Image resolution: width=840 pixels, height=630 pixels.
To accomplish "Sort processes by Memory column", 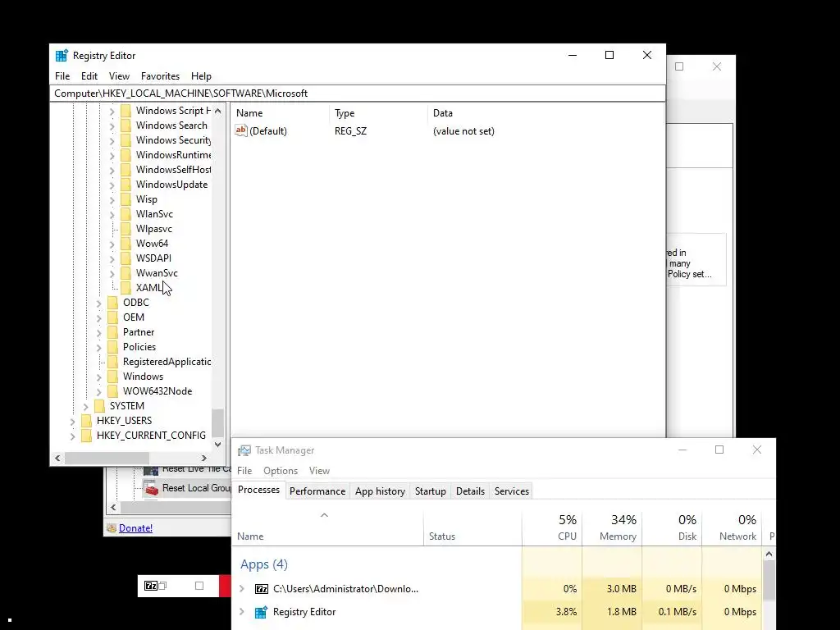I will (x=612, y=527).
